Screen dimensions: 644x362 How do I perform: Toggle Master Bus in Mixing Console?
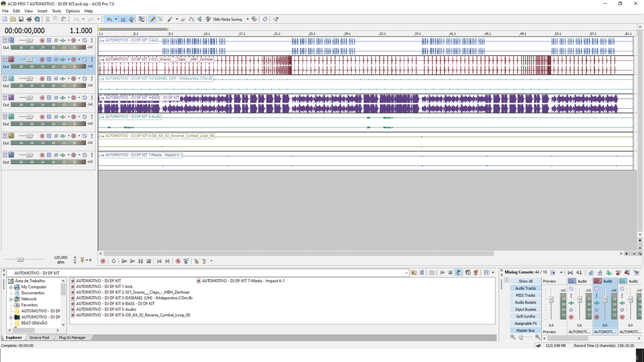(x=525, y=331)
